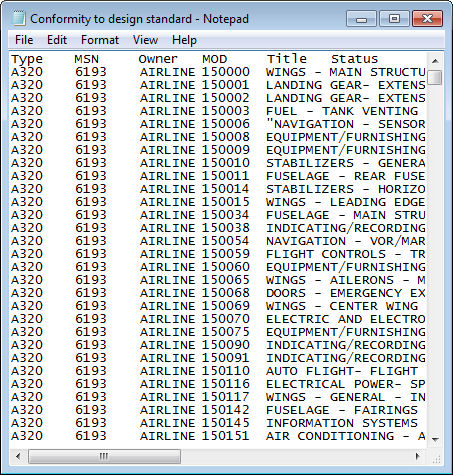
Task: Click MOD number 150145
Action: pos(226,423)
